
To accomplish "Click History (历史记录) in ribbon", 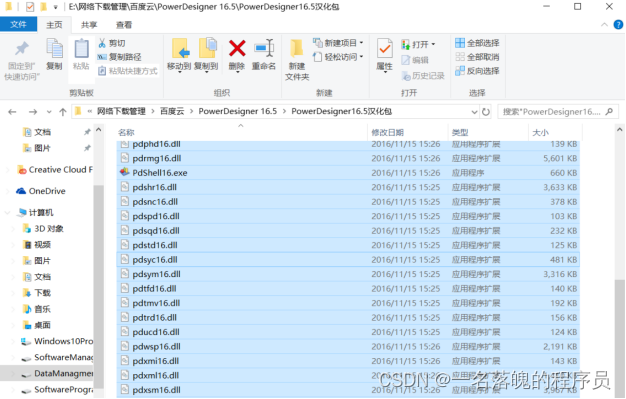I will [423, 75].
